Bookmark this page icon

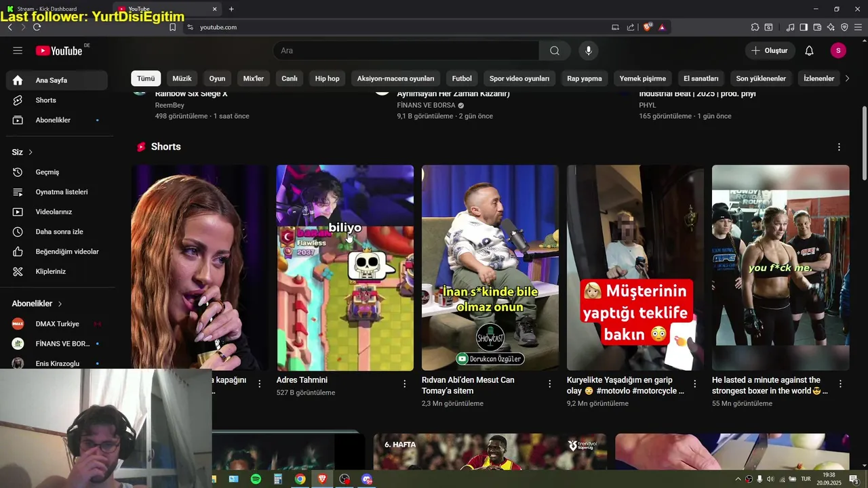[x=172, y=27]
